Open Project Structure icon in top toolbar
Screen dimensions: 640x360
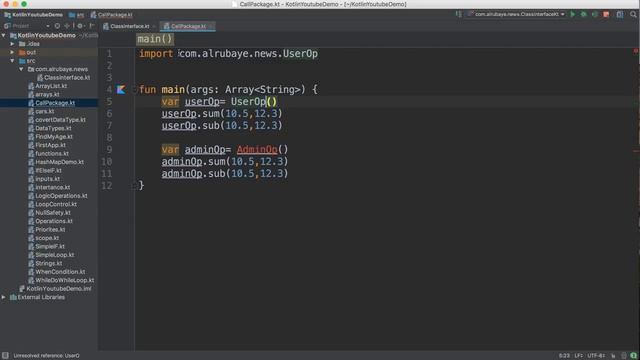point(620,14)
